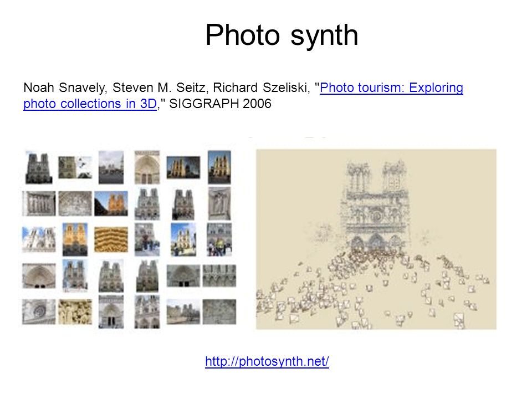This screenshot has height=399, width=532.
Task: Click the author name "Richard Szeliski"
Action: pyautogui.click(x=261, y=88)
